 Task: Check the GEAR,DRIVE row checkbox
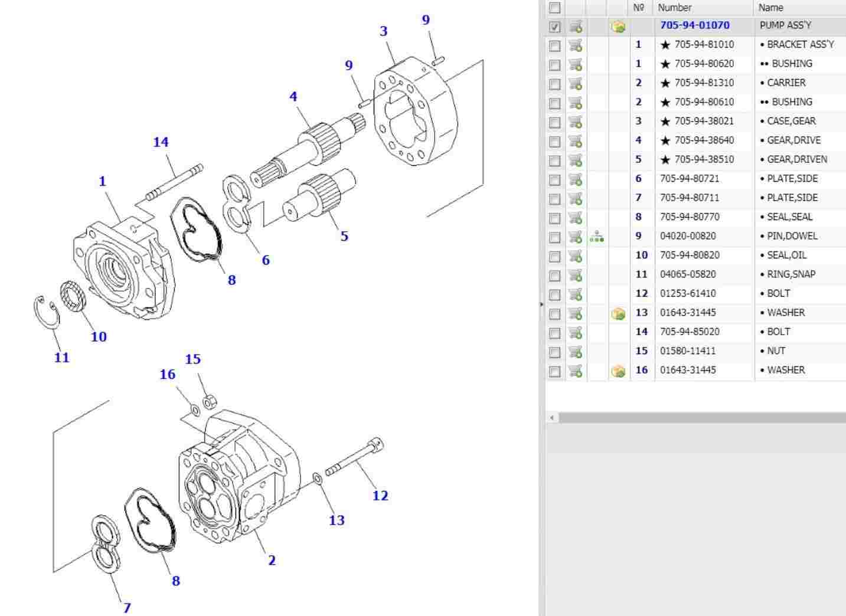(554, 142)
